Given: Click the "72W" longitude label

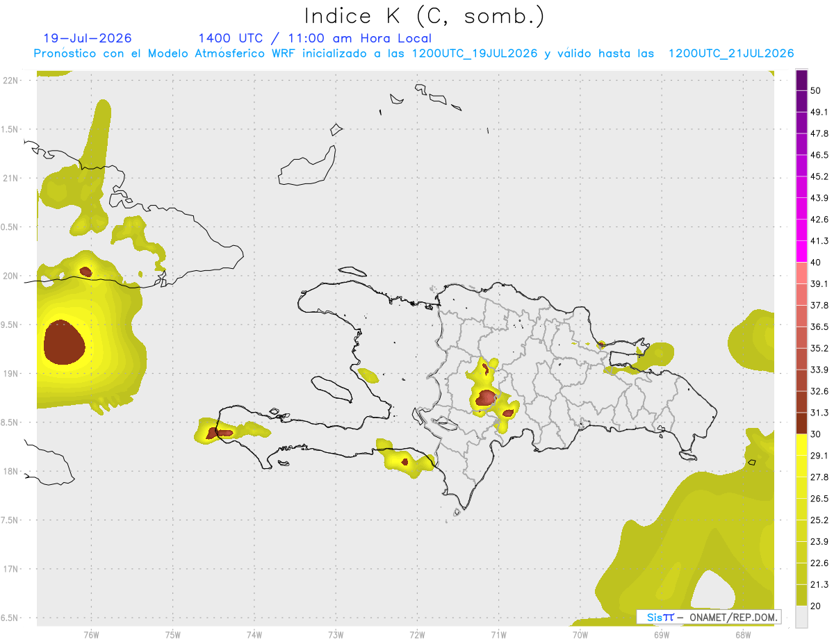Looking at the screenshot, I should tap(417, 635).
